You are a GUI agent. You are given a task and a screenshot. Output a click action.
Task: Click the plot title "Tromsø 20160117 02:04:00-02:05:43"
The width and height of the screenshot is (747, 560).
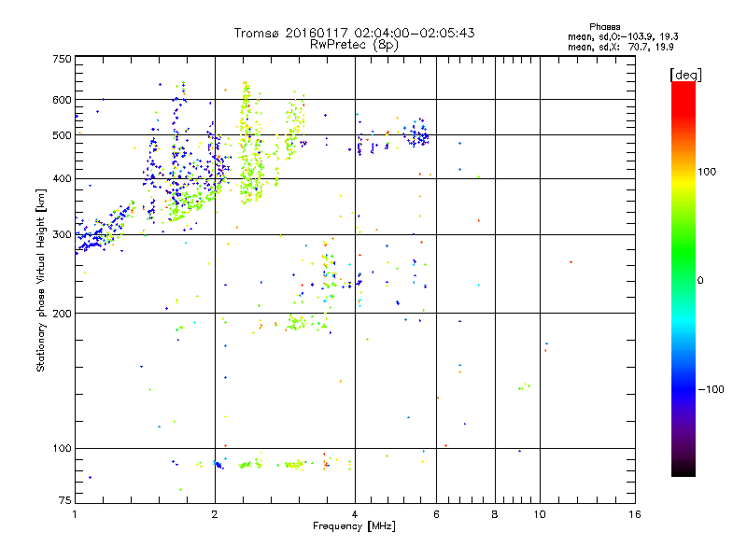coord(354,33)
